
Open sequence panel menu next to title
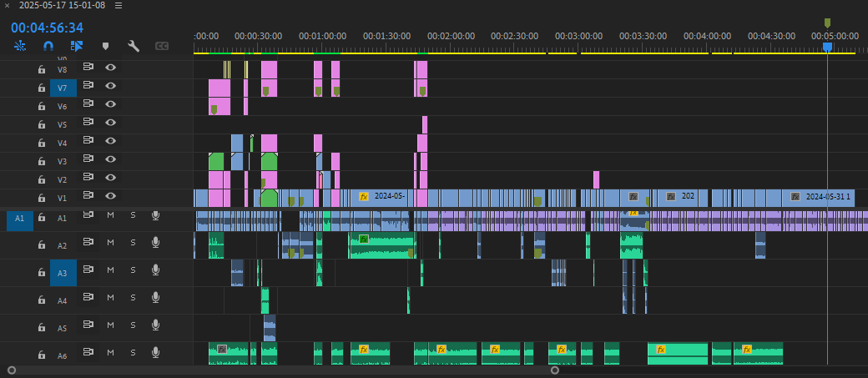click(119, 6)
